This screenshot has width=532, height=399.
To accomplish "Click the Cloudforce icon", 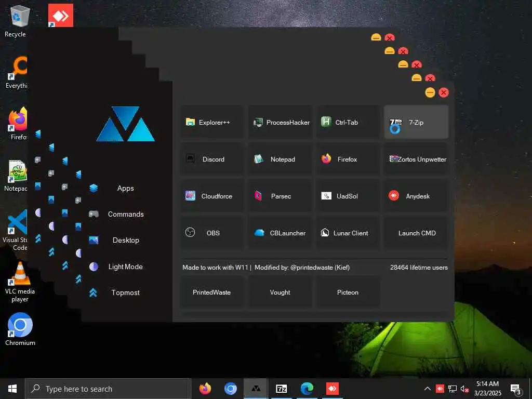I will click(x=190, y=196).
